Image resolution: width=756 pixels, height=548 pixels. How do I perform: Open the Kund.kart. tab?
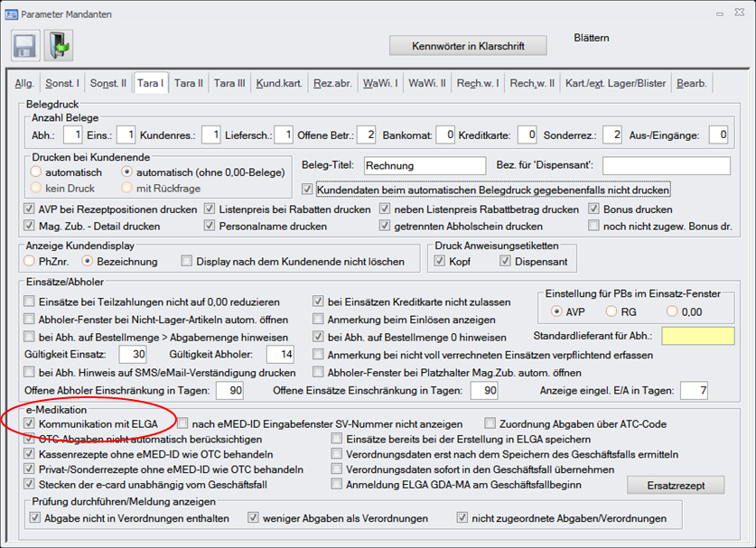point(277,83)
